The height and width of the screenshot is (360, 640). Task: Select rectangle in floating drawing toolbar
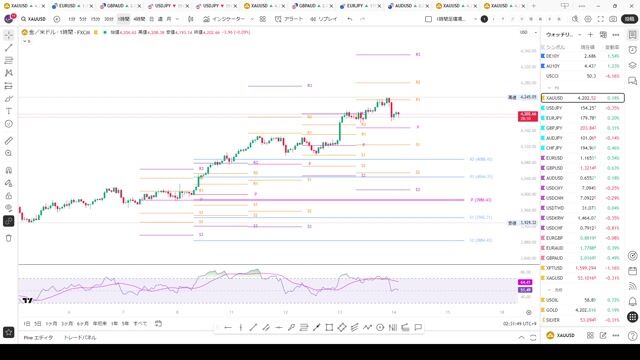coord(329,327)
